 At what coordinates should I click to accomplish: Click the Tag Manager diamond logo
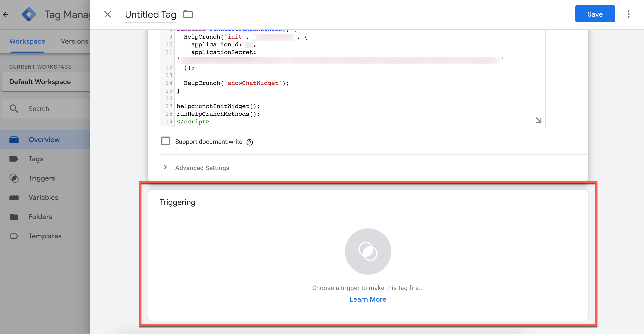tap(29, 14)
